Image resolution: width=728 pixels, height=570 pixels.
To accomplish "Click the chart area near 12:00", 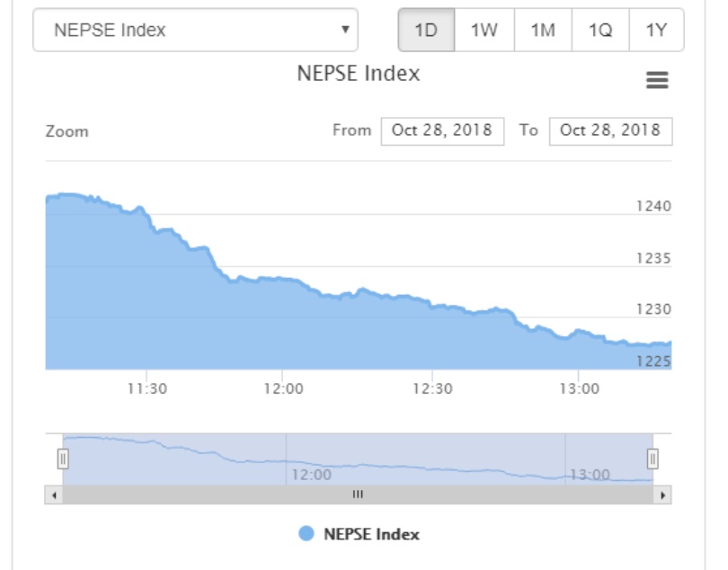I will (x=283, y=324).
